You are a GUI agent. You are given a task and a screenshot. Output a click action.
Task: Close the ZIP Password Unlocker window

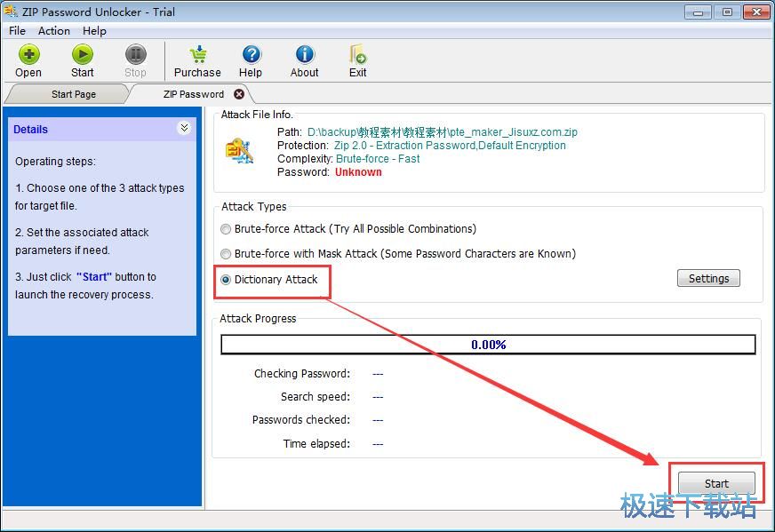[756, 12]
